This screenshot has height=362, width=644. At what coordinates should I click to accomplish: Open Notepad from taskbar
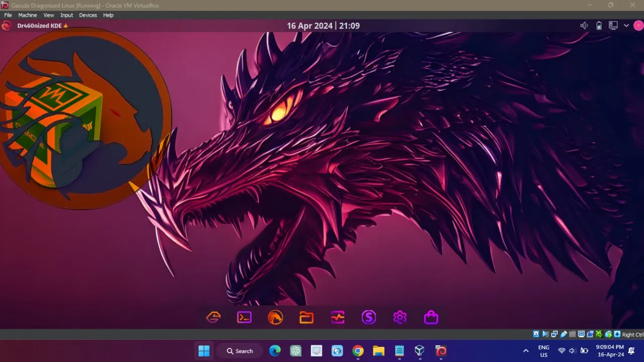(x=399, y=351)
